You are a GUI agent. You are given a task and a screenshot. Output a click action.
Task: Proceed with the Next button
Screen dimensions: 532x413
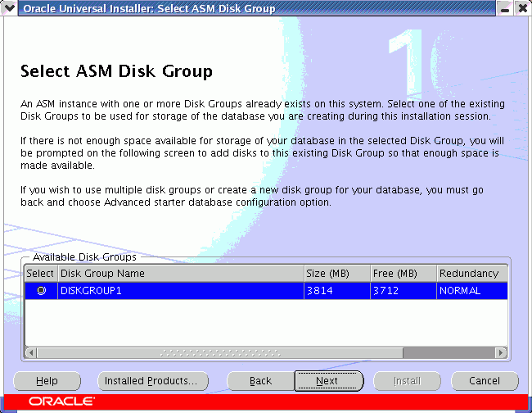[x=327, y=381]
